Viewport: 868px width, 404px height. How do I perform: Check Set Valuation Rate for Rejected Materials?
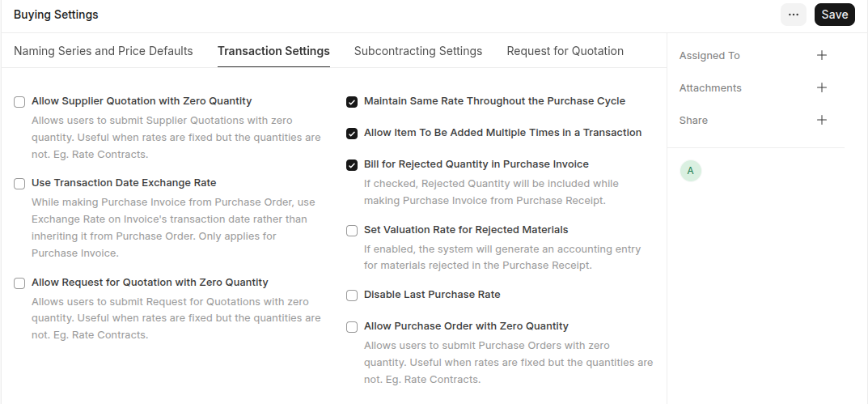pos(352,231)
